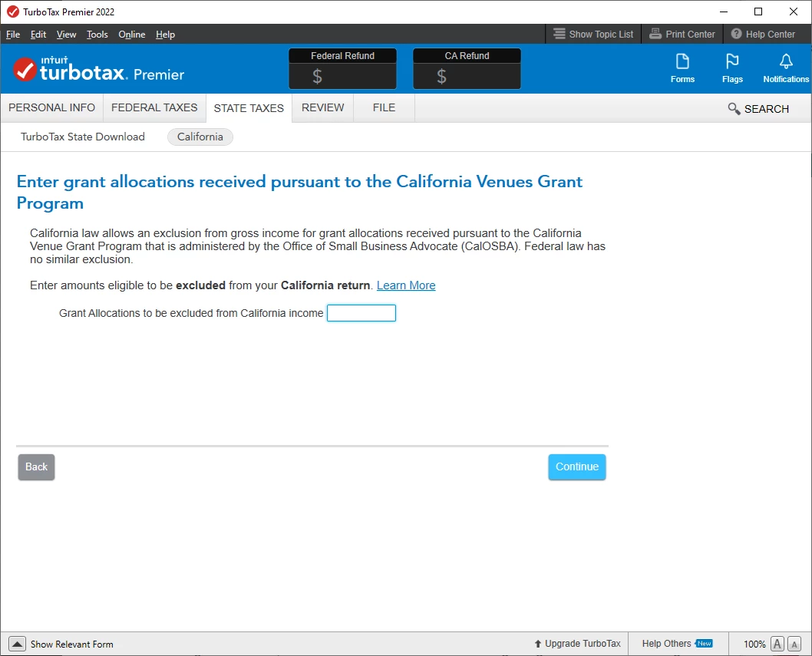This screenshot has width=812, height=656.
Task: Open the Online menu
Action: pyautogui.click(x=131, y=35)
